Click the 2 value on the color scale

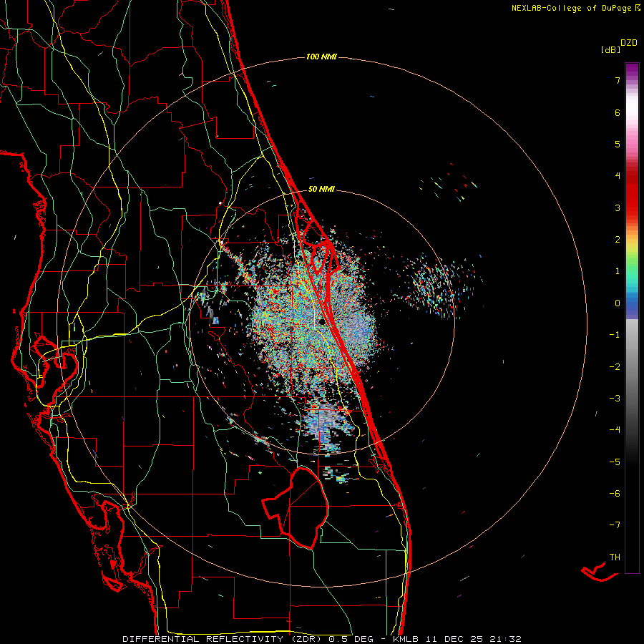point(618,240)
